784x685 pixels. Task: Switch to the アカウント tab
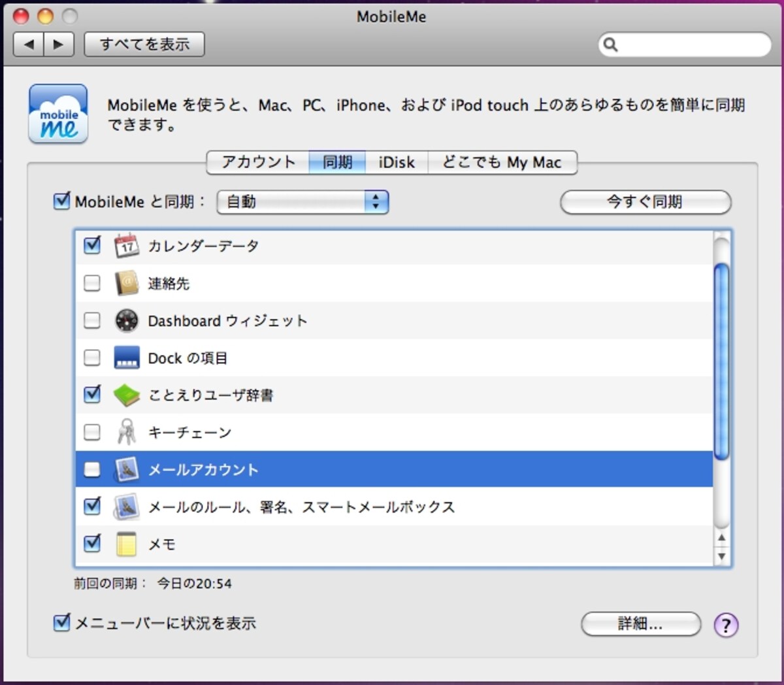click(x=258, y=162)
